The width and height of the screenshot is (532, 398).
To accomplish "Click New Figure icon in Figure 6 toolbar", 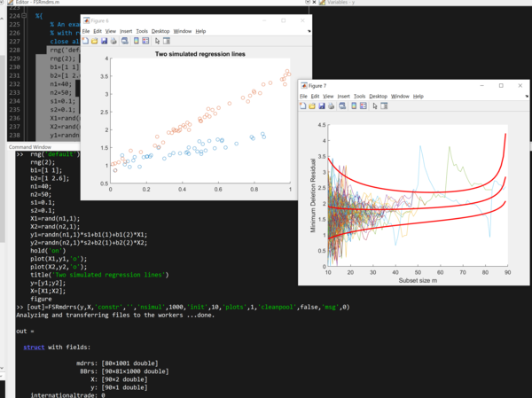I will coord(85,40).
